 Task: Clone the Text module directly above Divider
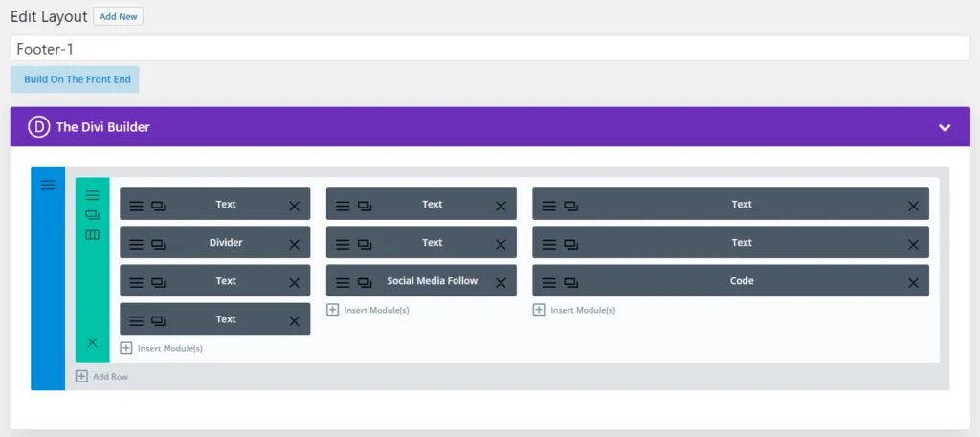coord(158,206)
